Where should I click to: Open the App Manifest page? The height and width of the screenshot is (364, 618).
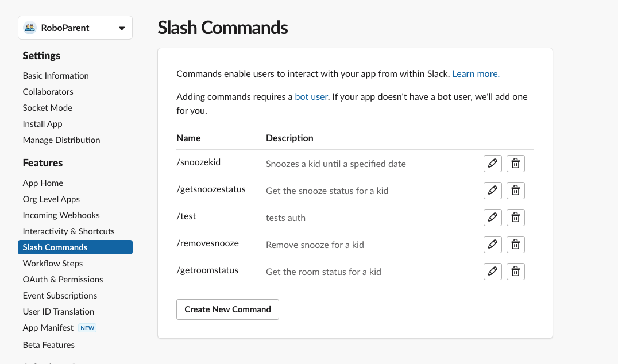coord(48,327)
